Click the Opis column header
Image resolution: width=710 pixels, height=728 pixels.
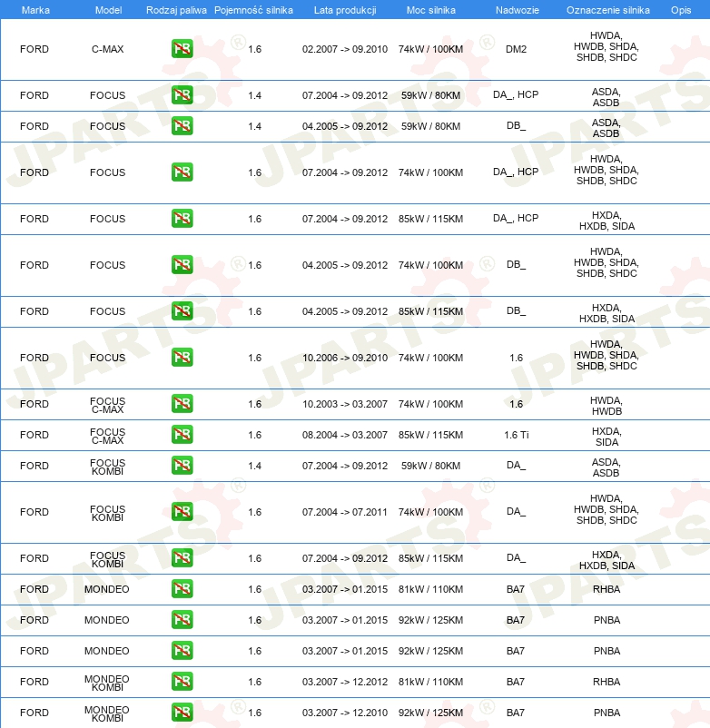[681, 10]
